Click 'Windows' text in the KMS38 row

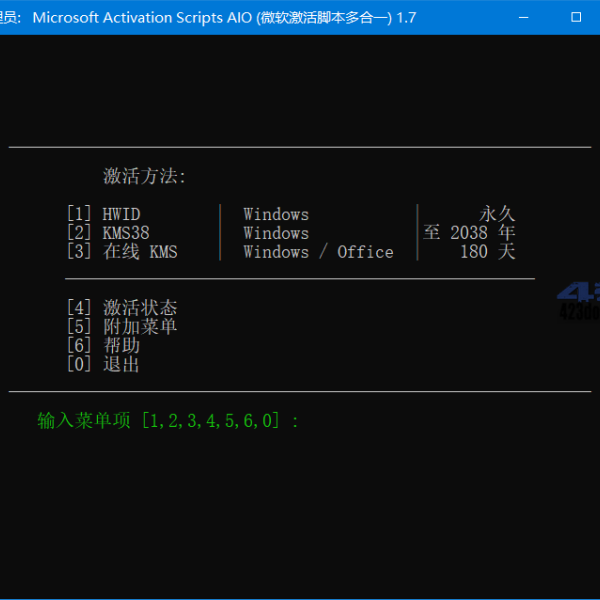[276, 233]
